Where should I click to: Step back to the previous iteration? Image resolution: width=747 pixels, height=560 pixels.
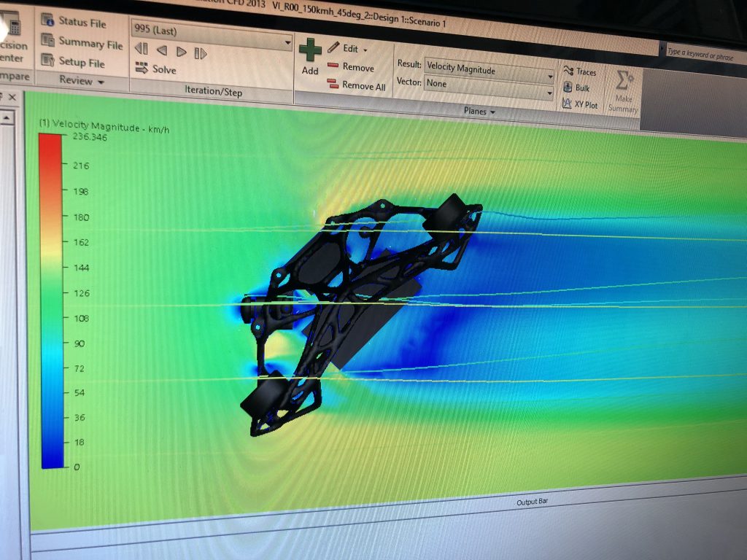click(x=162, y=50)
